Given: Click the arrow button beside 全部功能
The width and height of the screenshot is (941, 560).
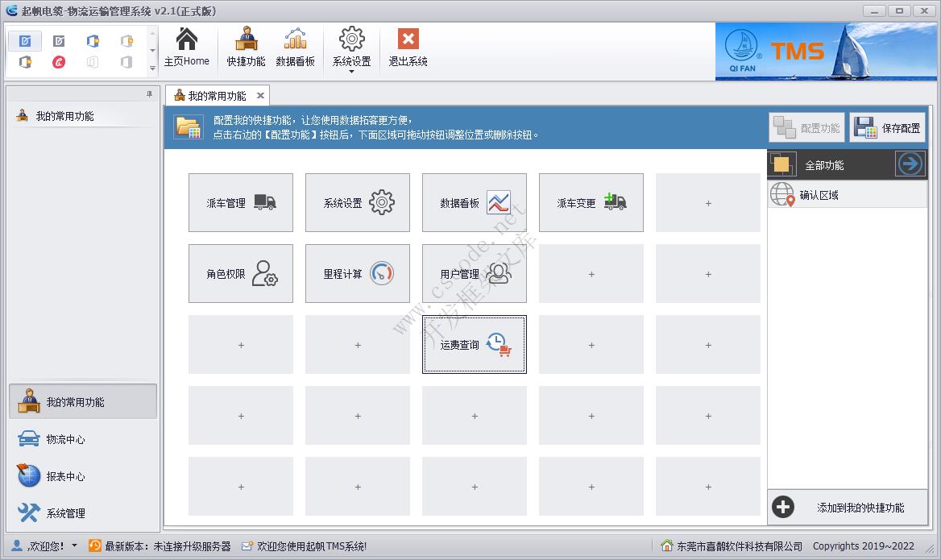Looking at the screenshot, I should coord(910,164).
